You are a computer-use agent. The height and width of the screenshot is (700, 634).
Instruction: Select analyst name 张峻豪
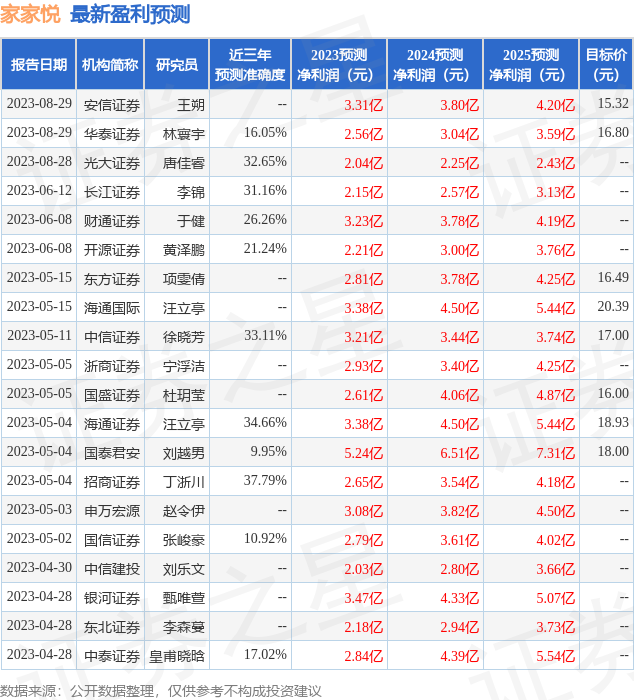coord(184,541)
